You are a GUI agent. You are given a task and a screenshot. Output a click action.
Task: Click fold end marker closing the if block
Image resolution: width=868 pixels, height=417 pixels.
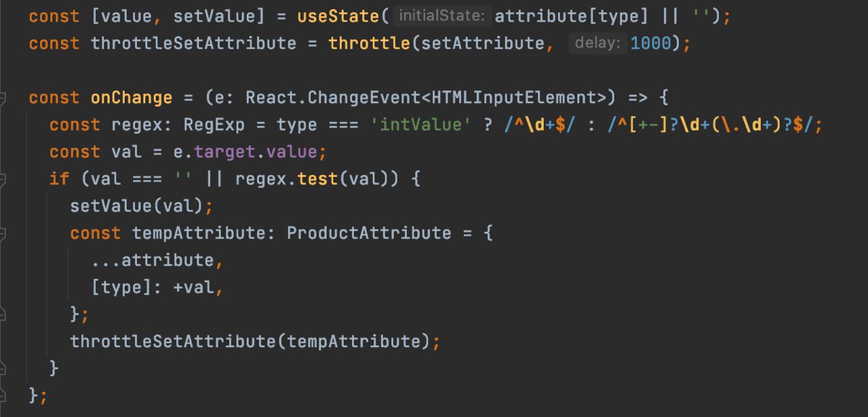coord(3,368)
